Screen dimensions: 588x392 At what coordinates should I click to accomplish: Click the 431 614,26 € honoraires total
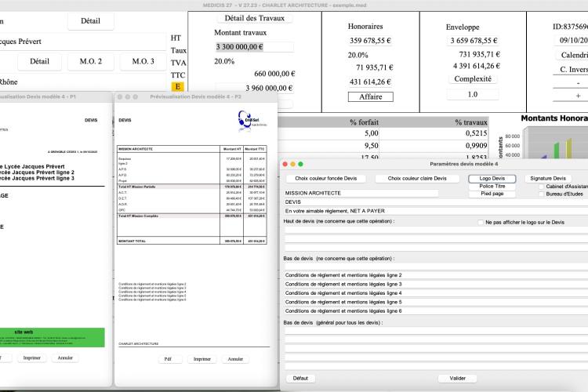370,82
